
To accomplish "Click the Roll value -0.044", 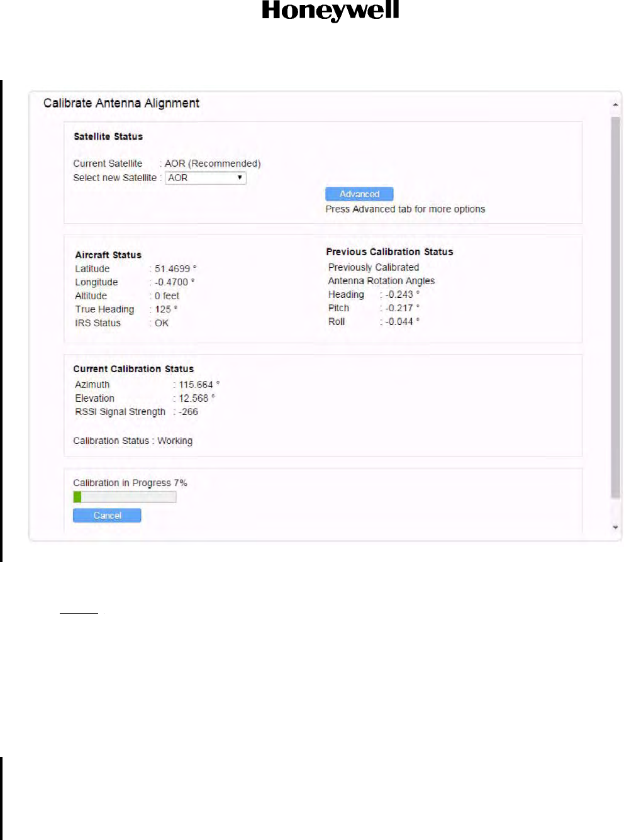I will pyautogui.click(x=402, y=322).
